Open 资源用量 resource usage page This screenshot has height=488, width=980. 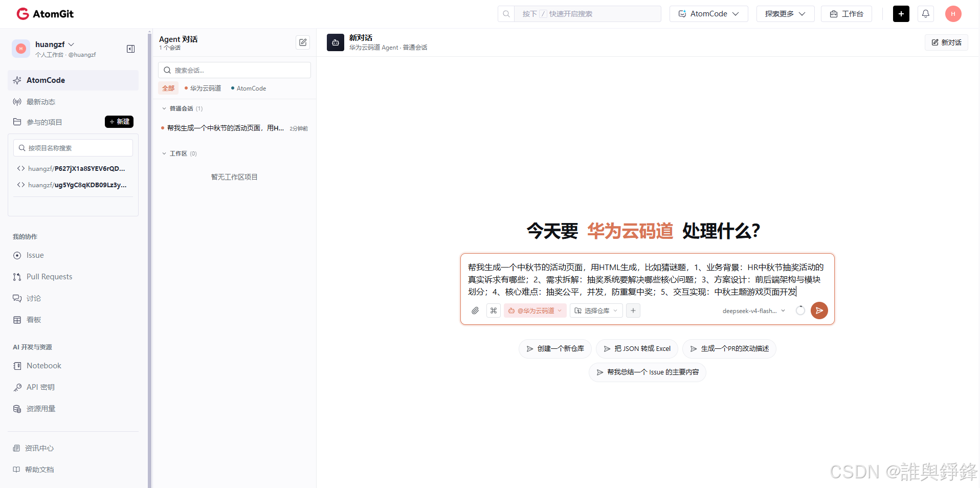pos(73,409)
